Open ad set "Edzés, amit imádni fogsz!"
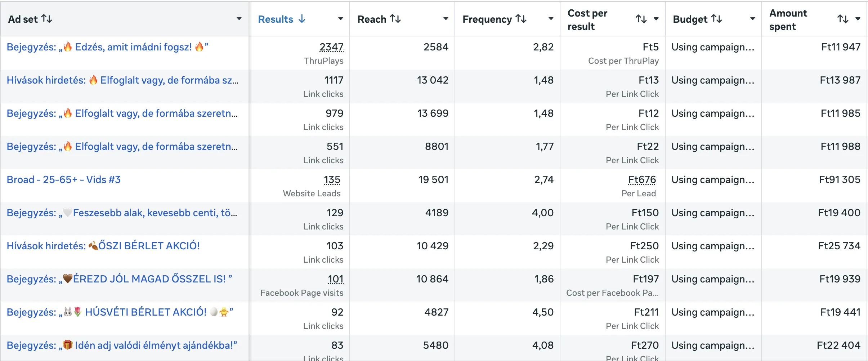This screenshot has height=361, width=868. point(108,47)
